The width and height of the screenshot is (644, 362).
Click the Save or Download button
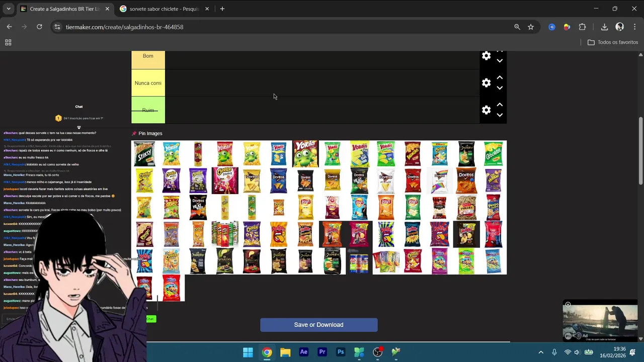click(318, 325)
